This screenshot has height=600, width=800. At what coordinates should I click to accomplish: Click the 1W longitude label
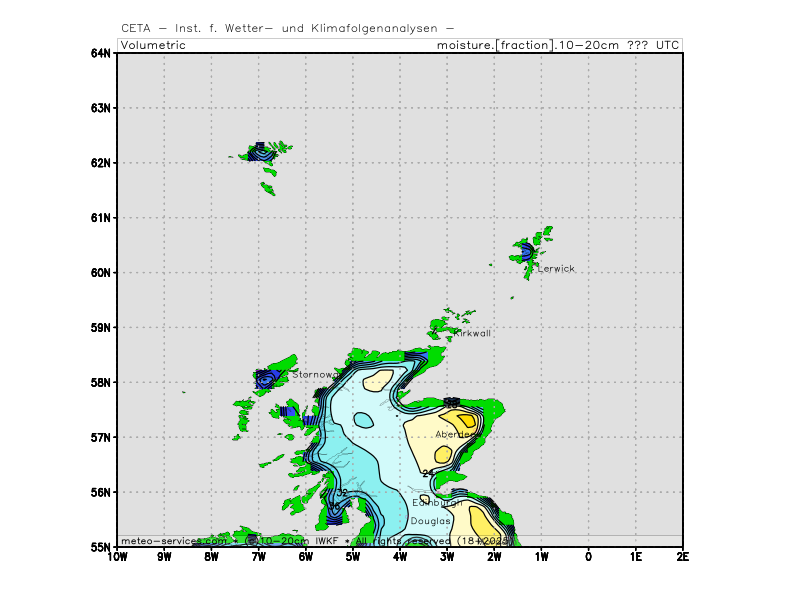tap(541, 557)
